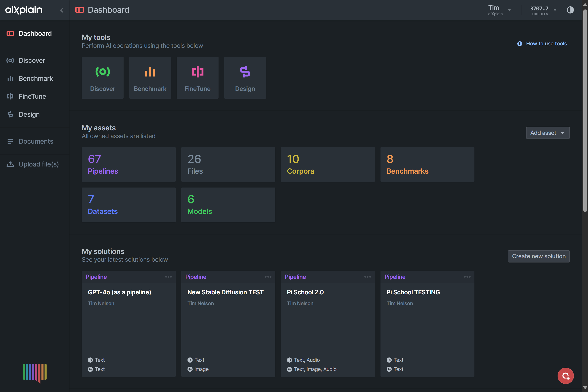
Task: Open options menu on GPT-4o pipeline card
Action: pyautogui.click(x=168, y=277)
